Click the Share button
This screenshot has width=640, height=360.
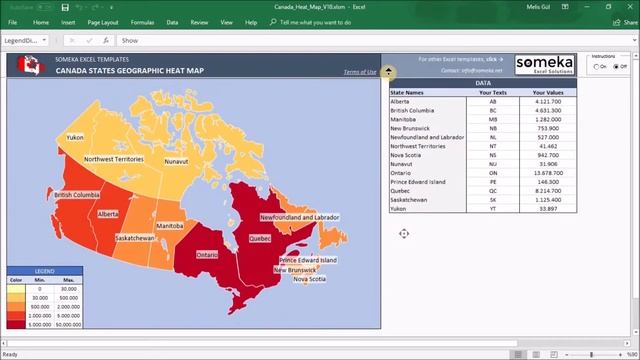626,22
